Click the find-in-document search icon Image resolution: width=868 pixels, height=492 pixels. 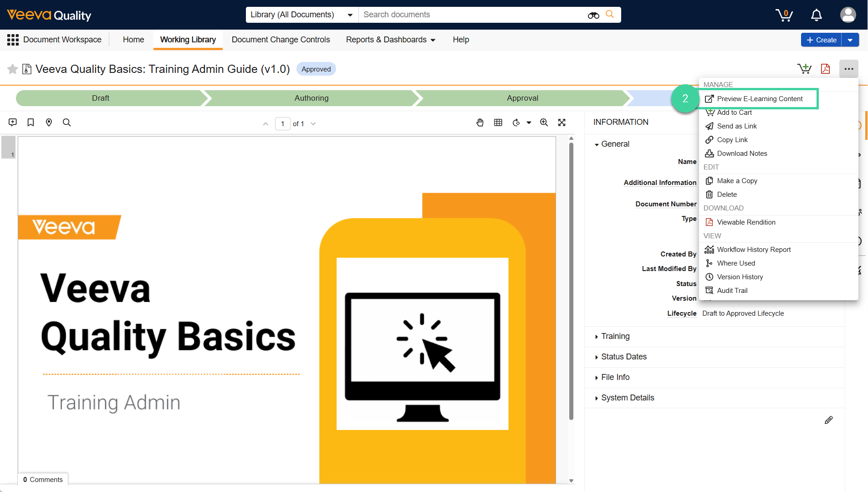click(66, 123)
